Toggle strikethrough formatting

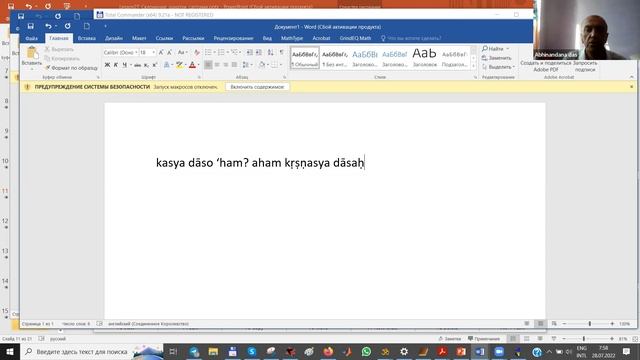pyautogui.click(x=138, y=65)
